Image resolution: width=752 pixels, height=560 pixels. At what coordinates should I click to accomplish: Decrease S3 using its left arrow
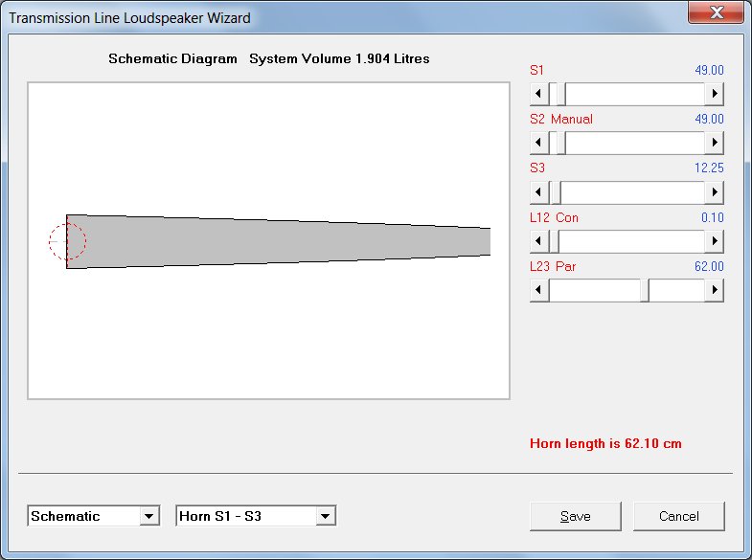point(539,192)
